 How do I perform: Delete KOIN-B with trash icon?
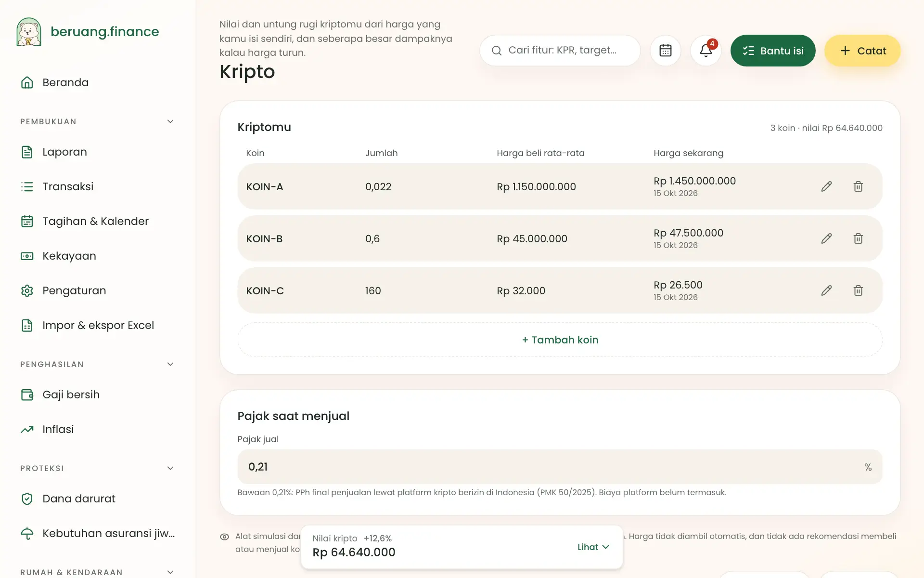858,238
